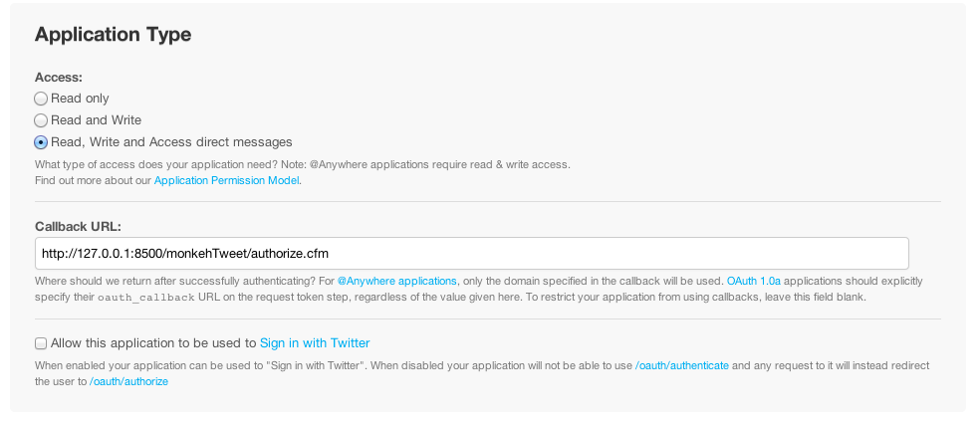The image size is (980, 423).
Task: Select the Read only radio button
Action: point(41,99)
